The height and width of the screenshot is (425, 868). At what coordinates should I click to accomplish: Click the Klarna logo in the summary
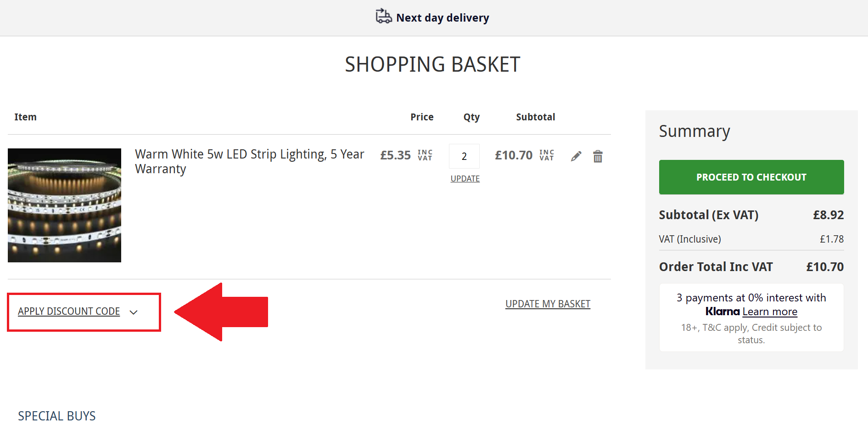[x=722, y=312]
